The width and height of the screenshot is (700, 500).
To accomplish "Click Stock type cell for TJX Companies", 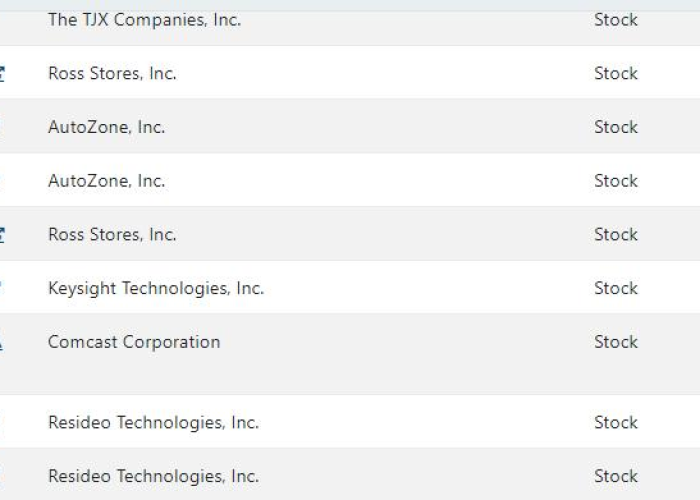I will tap(616, 20).
